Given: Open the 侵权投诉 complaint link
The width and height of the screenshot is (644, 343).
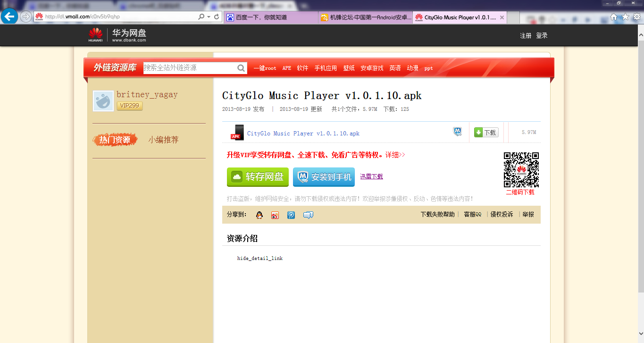Looking at the screenshot, I should [x=502, y=214].
